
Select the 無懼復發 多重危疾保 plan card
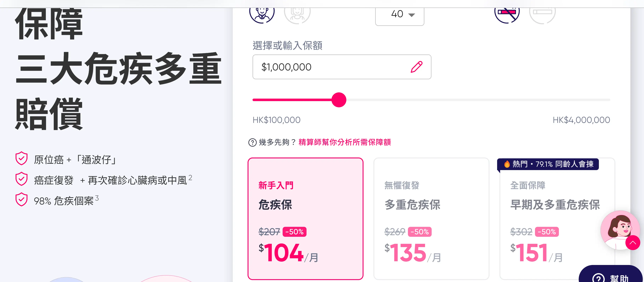[431, 218]
